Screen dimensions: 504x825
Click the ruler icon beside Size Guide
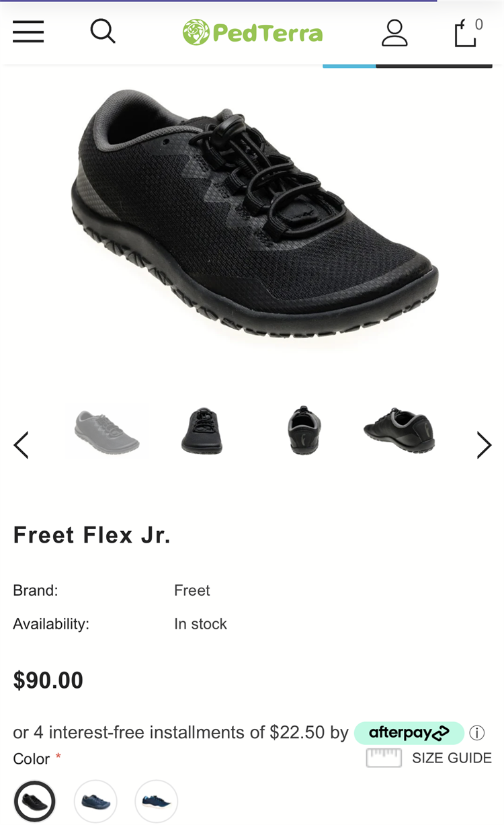(384, 758)
